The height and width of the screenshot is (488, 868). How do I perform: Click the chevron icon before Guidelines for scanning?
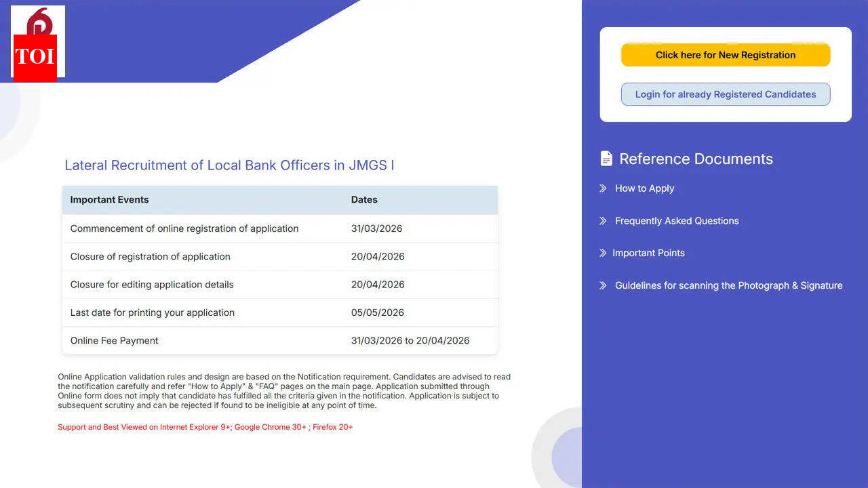[603, 285]
